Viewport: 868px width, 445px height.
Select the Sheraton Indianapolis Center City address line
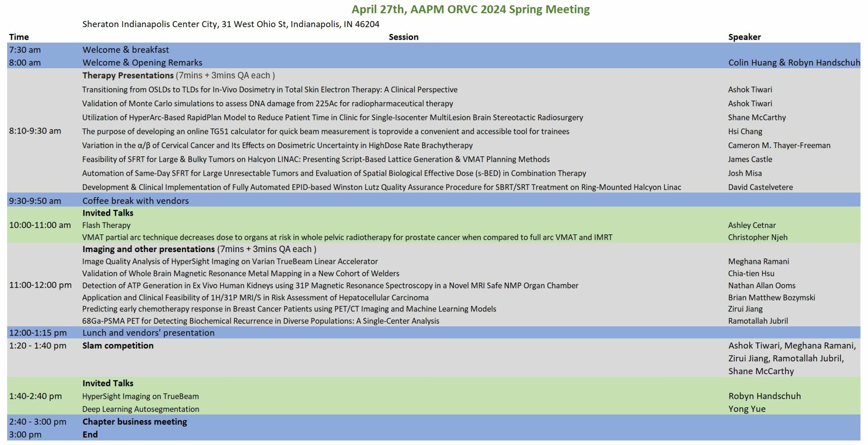[x=231, y=24]
